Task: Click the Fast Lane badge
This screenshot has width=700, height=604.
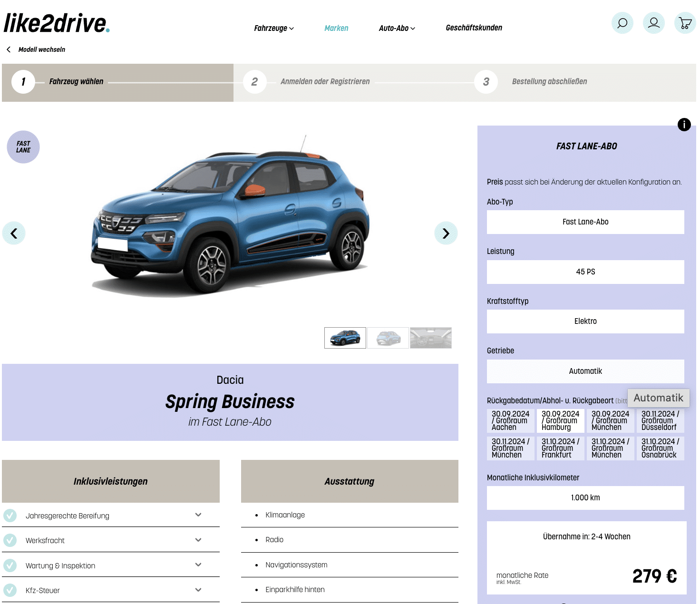Action: click(23, 147)
